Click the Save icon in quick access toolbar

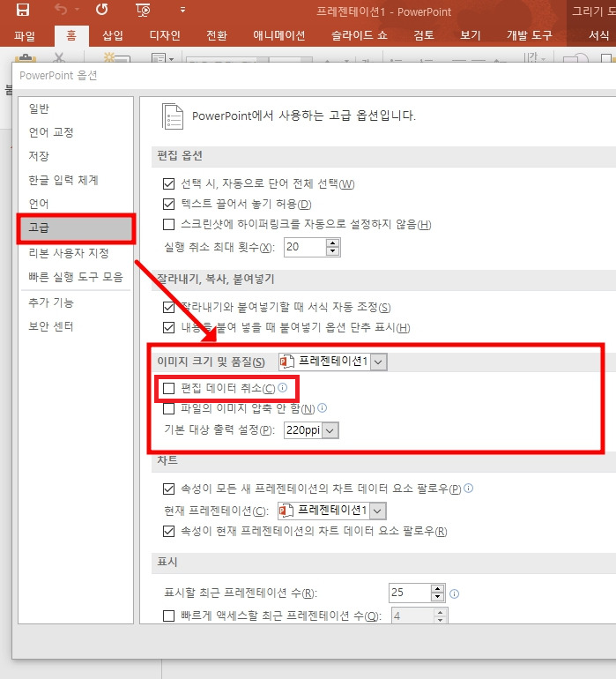point(23,10)
